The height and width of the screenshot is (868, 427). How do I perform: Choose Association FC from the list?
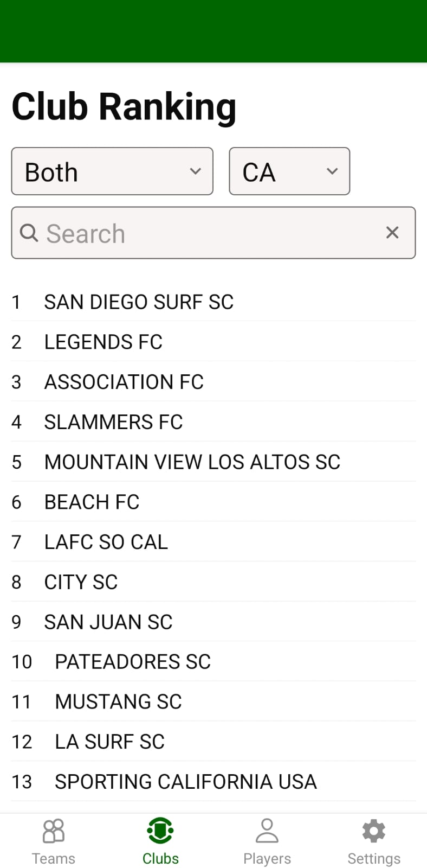point(124,382)
